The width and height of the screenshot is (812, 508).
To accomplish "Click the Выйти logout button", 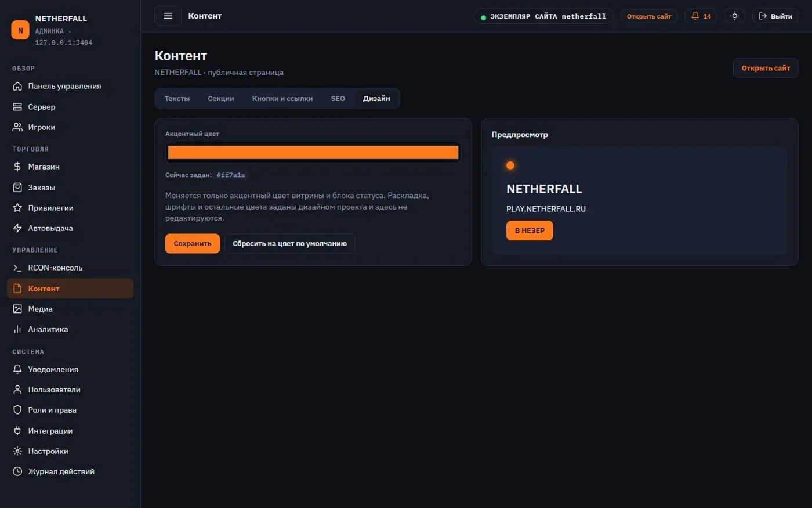I will point(775,16).
